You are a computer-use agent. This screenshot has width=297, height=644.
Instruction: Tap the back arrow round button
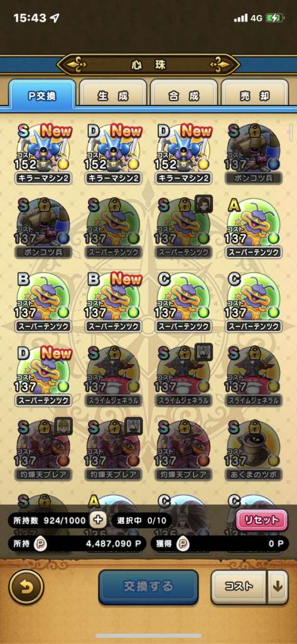[x=26, y=587]
